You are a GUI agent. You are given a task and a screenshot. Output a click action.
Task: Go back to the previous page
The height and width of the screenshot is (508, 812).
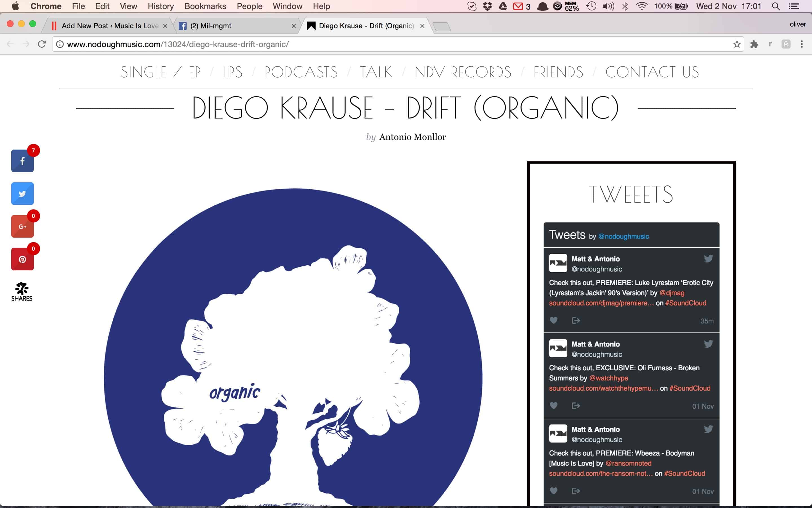pyautogui.click(x=10, y=44)
